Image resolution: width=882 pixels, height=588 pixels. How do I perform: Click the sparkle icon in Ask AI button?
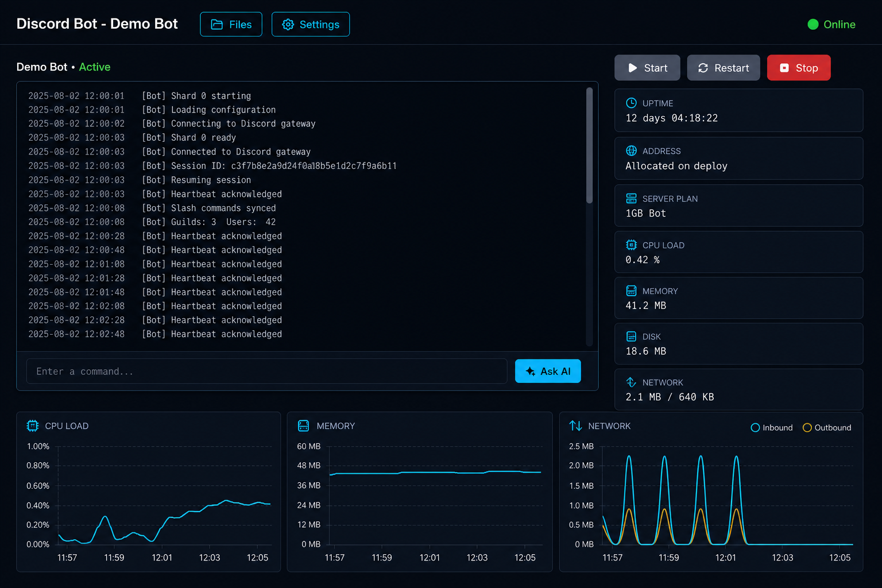(530, 372)
